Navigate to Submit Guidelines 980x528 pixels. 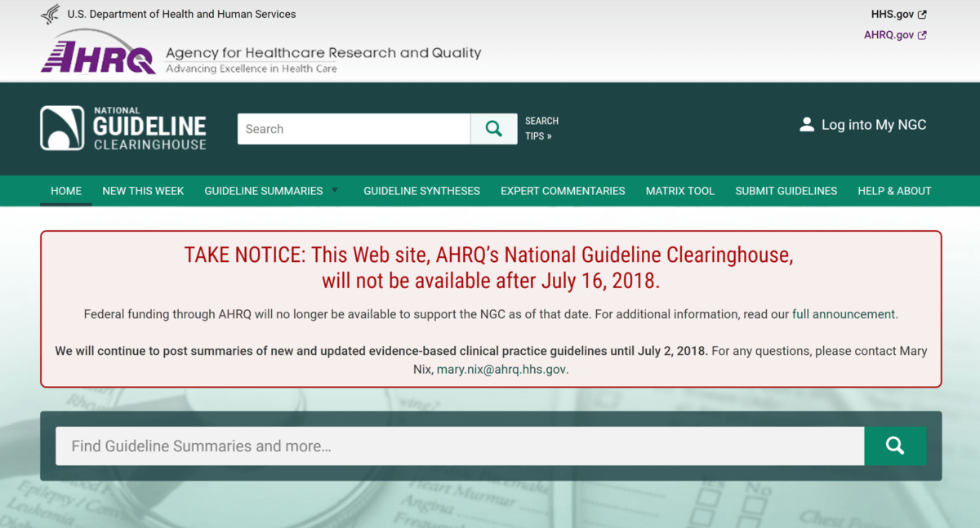coord(786,191)
